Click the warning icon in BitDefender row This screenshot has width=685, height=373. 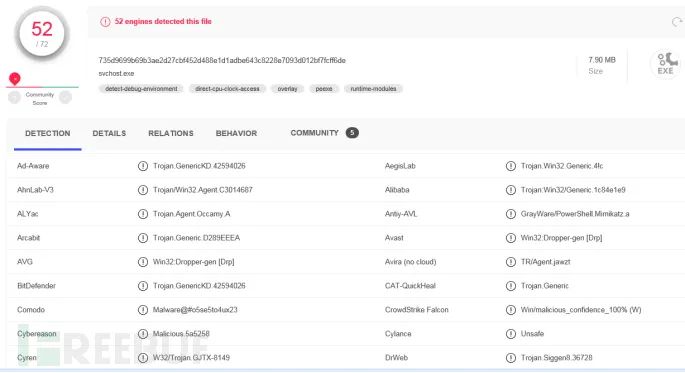coord(143,286)
